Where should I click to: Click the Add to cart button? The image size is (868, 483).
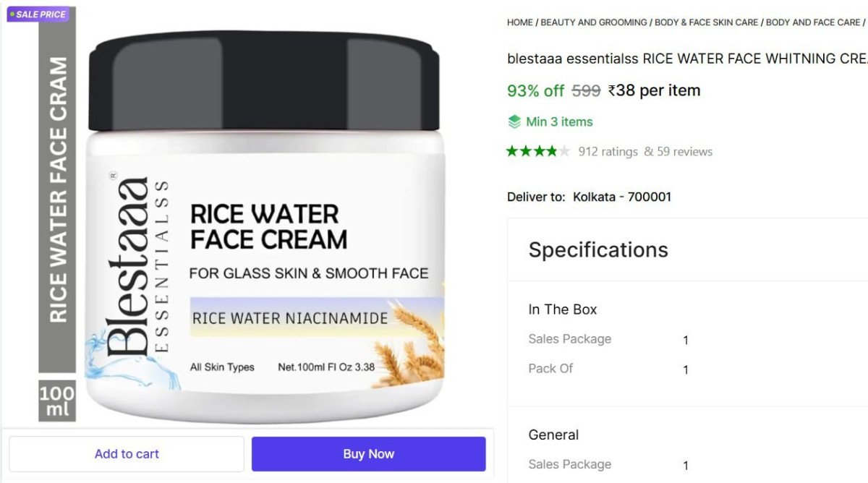pos(127,453)
